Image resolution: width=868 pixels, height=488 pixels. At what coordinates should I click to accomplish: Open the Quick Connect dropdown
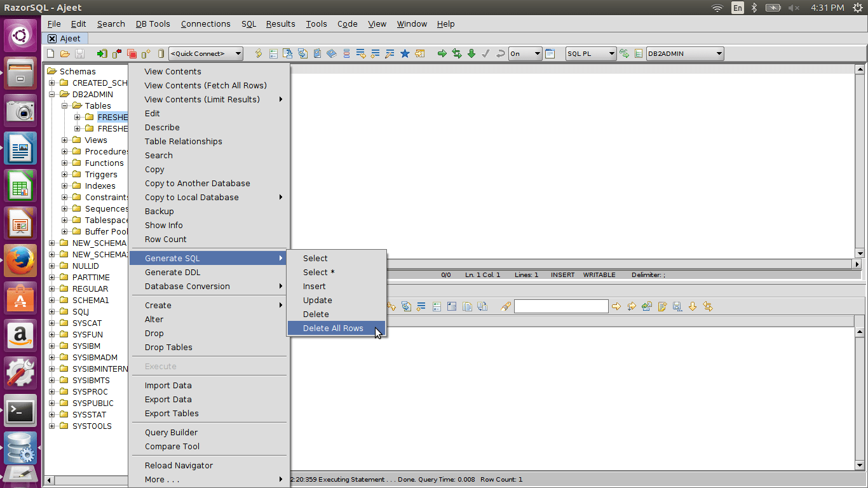(206, 54)
